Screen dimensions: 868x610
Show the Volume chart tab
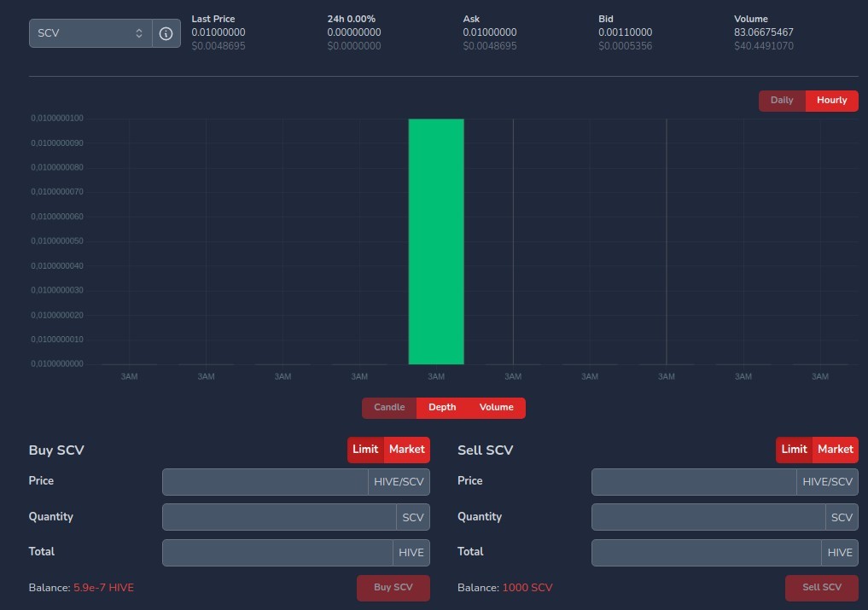pos(497,408)
